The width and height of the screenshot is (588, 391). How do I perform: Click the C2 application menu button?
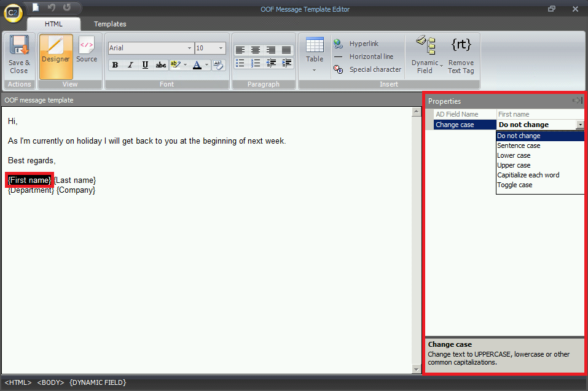click(x=13, y=13)
